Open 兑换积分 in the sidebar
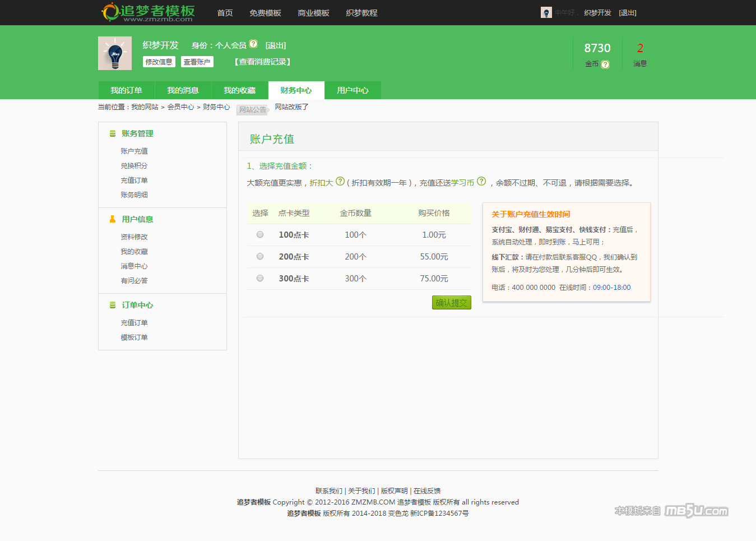The image size is (756, 541). (134, 166)
